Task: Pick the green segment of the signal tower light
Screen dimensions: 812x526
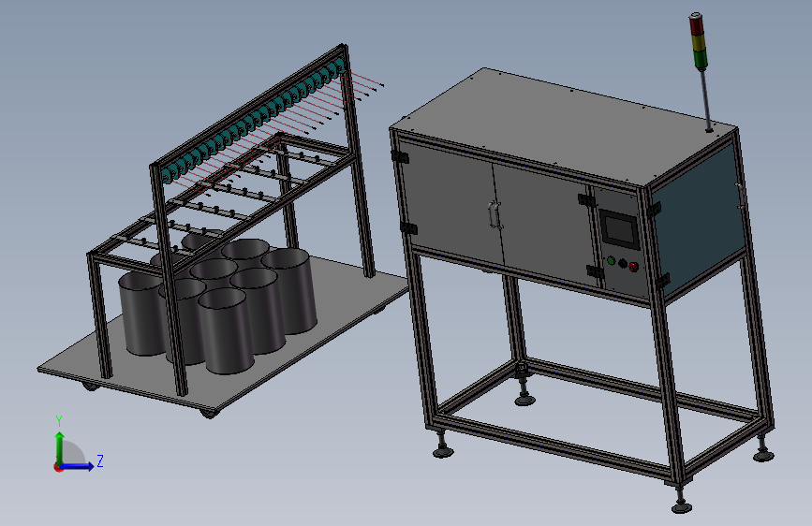Action: pos(701,59)
